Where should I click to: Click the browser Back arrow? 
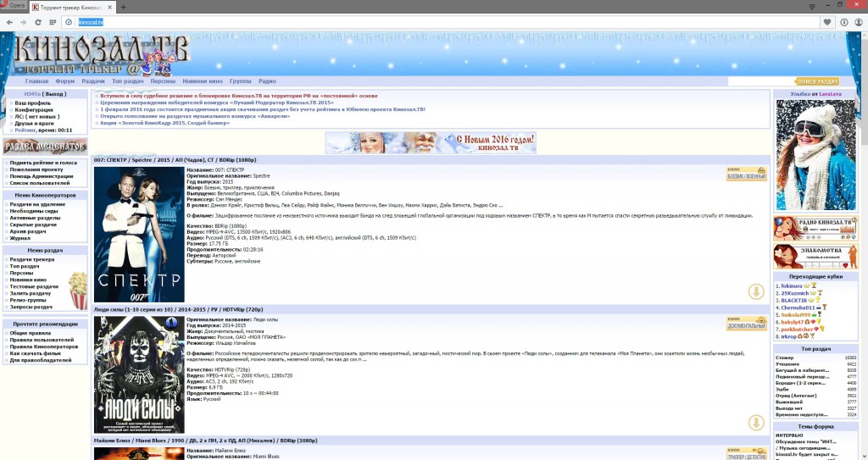8,21
